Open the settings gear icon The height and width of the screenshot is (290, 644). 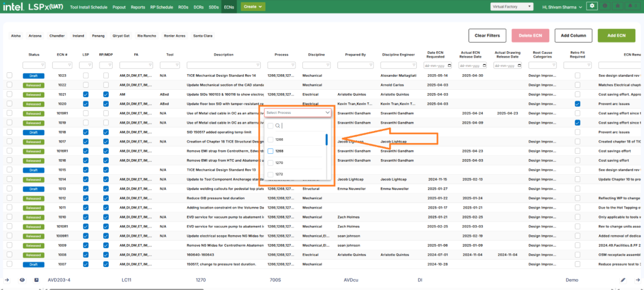tap(592, 6)
